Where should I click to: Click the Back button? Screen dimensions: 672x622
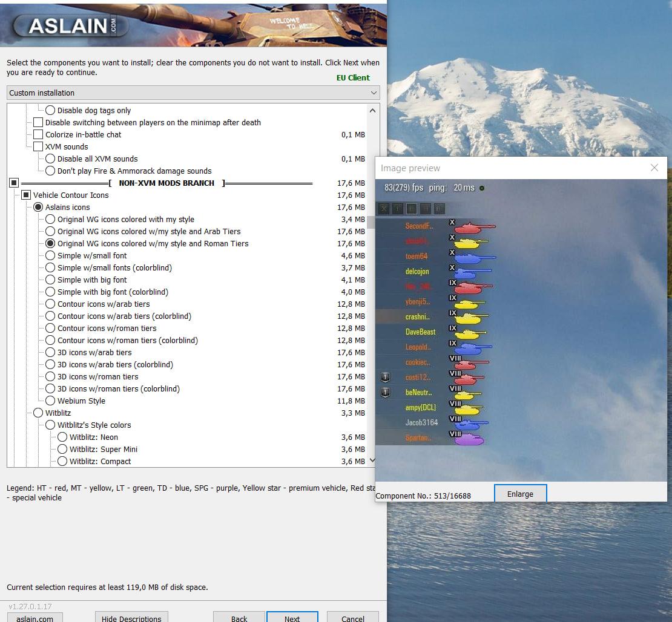(239, 618)
